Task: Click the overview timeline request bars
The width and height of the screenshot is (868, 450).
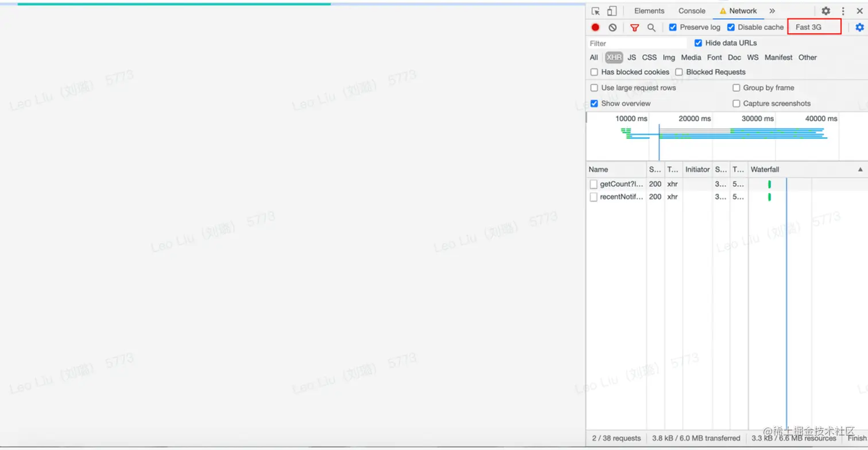Action: 724,133
